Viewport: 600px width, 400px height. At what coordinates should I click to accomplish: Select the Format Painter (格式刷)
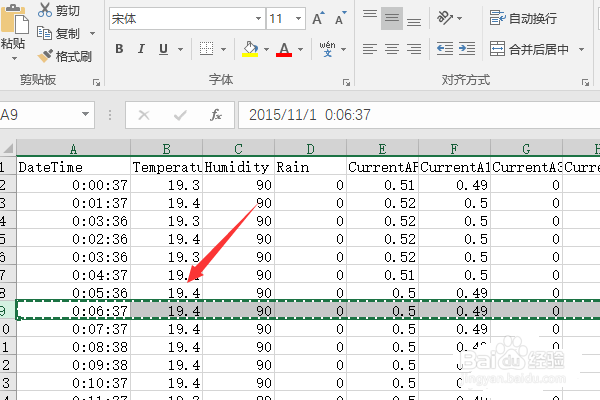pos(65,56)
